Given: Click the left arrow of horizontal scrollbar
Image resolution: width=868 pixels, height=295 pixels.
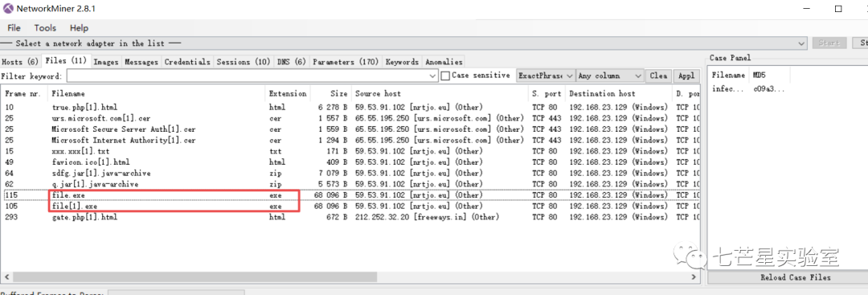Looking at the screenshot, I should pos(6,277).
